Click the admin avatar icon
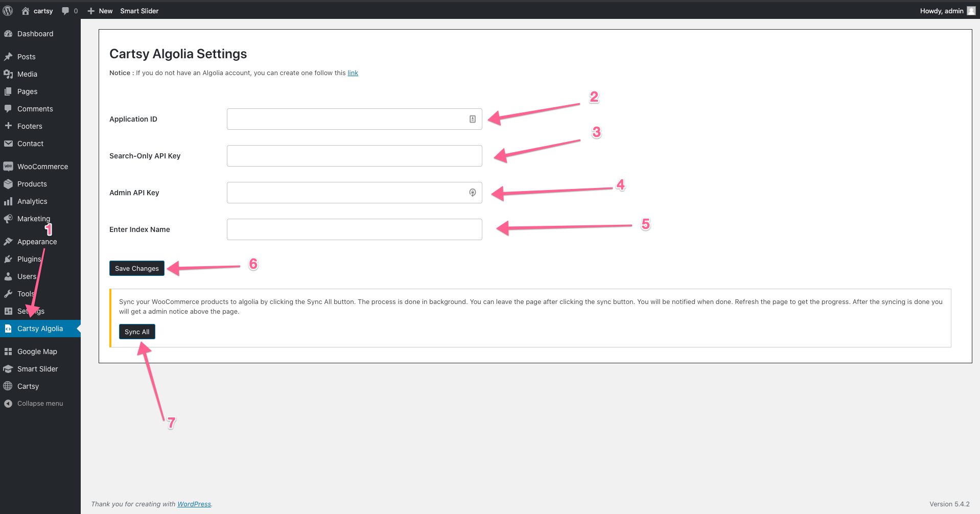Viewport: 980px width, 514px height. pyautogui.click(x=971, y=11)
